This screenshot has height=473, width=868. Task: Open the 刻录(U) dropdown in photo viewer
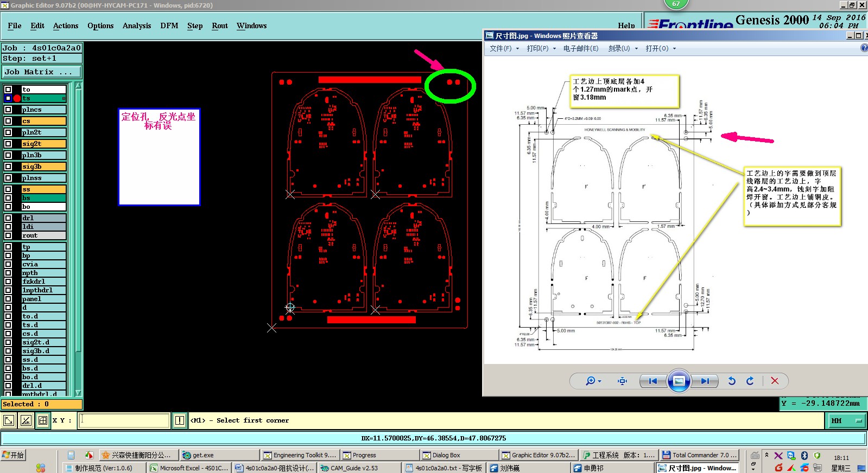623,48
